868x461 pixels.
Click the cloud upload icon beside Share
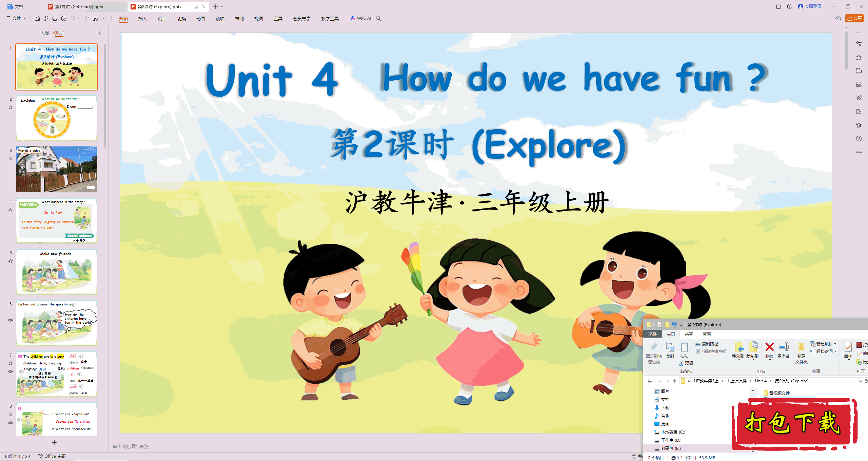click(x=838, y=18)
